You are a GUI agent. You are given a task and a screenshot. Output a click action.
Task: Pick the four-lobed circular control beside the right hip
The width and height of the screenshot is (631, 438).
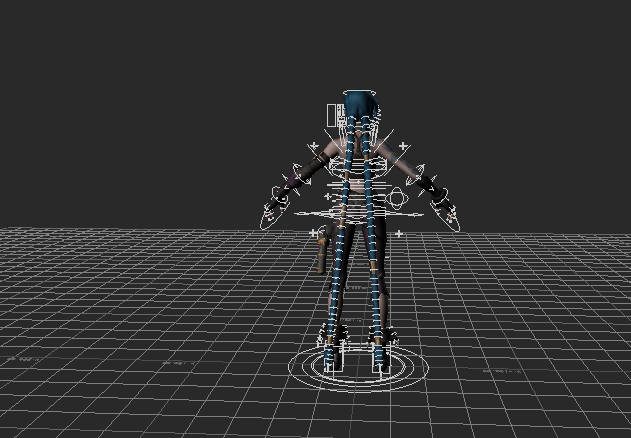point(397,198)
